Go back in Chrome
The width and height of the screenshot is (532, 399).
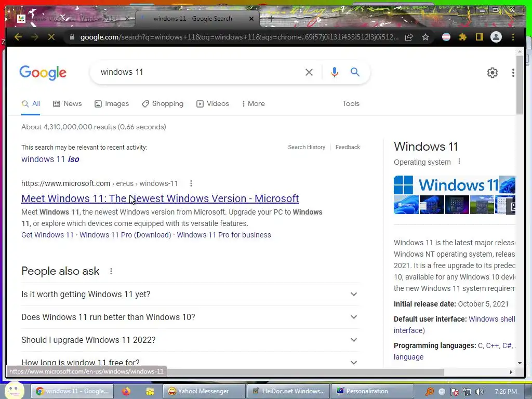[18, 37]
